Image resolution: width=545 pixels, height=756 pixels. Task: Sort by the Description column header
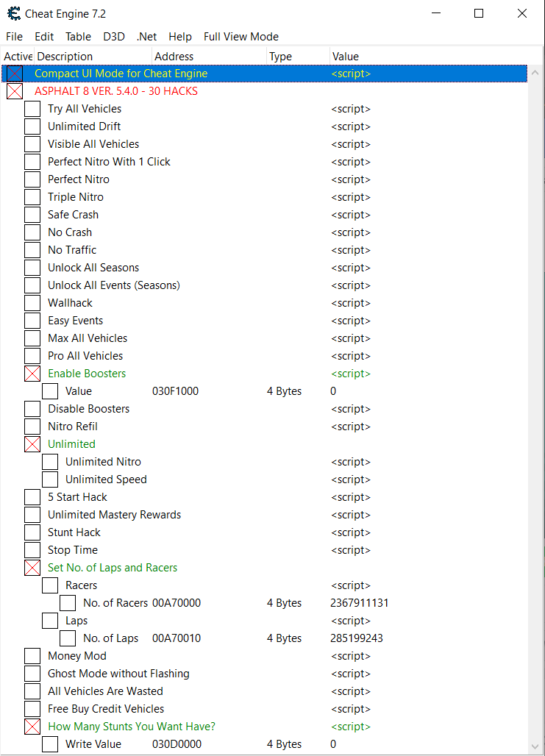93,57
